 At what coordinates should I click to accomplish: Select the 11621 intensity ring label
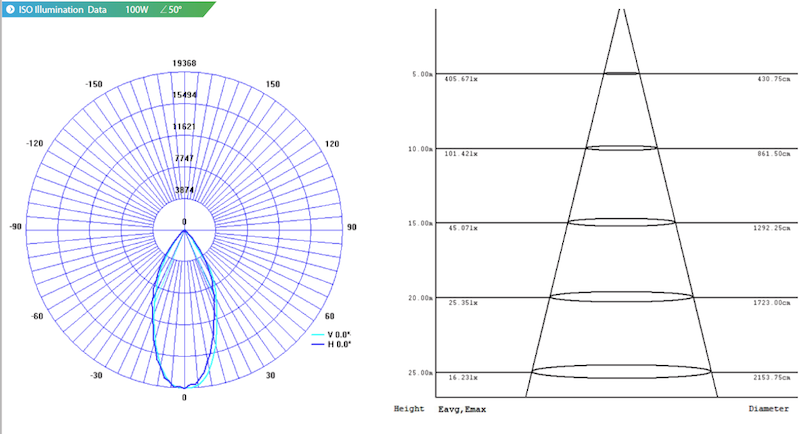[x=184, y=126]
